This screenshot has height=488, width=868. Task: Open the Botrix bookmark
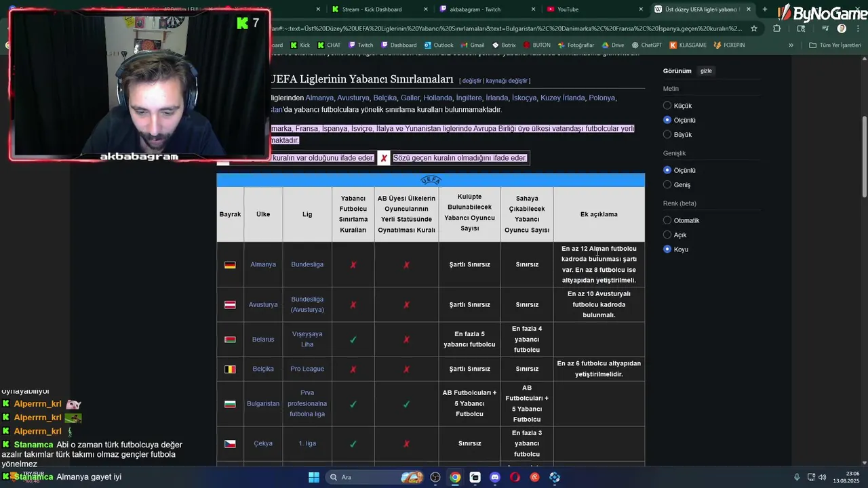click(x=504, y=45)
